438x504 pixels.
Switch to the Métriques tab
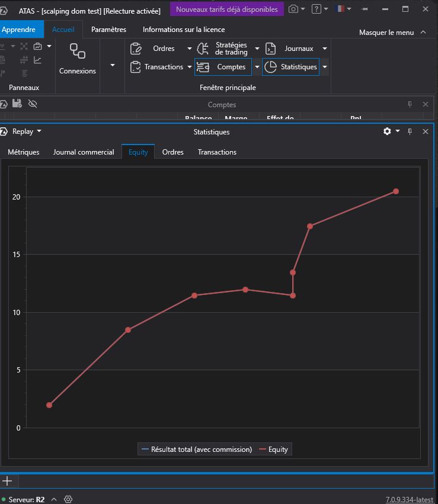point(24,152)
